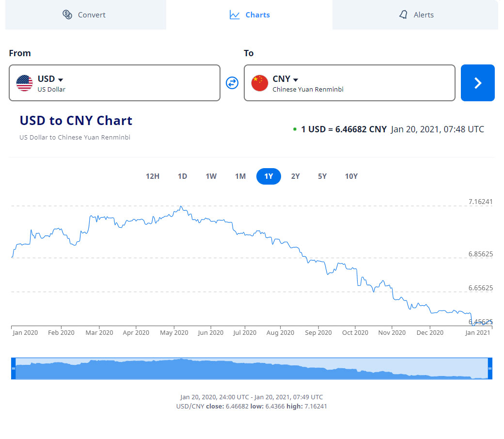Screen dimensions: 504x439
Task: Choose the 2Y chart range
Action: point(296,176)
